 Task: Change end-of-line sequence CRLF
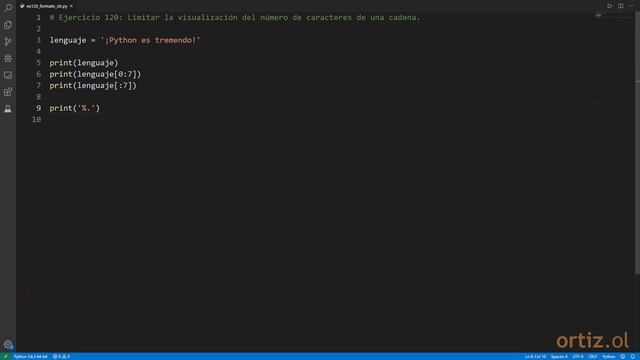coord(593,356)
